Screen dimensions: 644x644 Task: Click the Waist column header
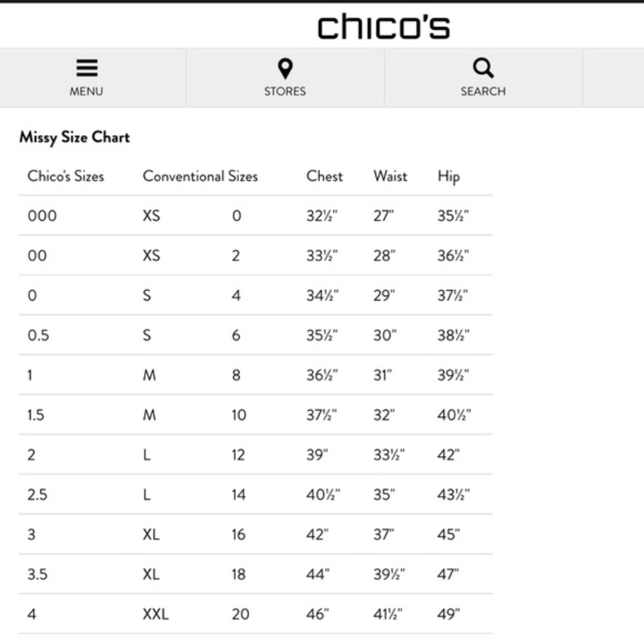[x=390, y=176]
